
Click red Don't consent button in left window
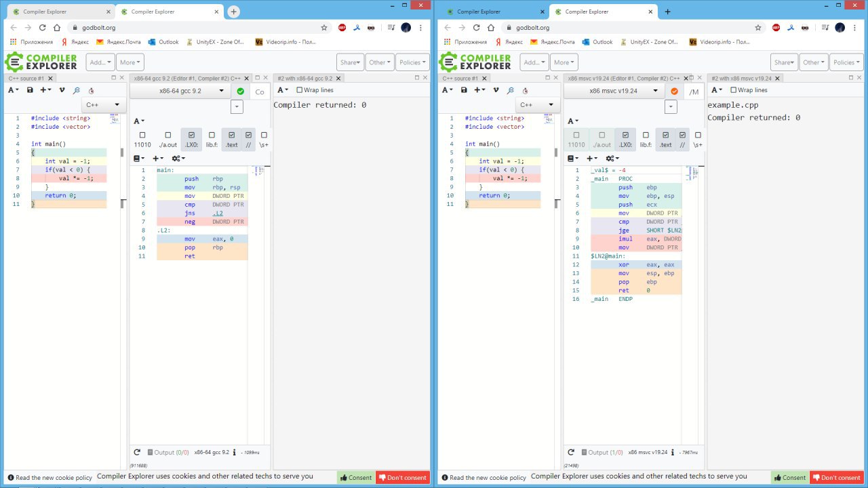[x=403, y=477]
